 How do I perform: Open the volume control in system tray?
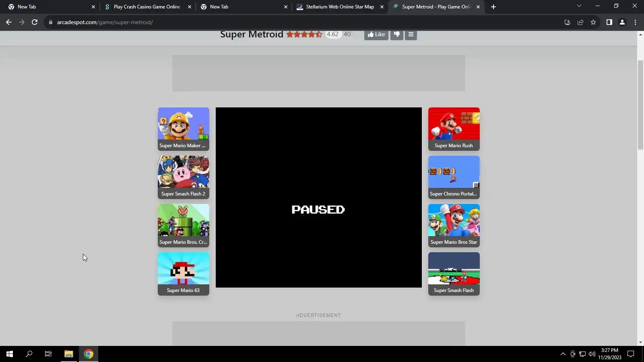click(x=592, y=354)
